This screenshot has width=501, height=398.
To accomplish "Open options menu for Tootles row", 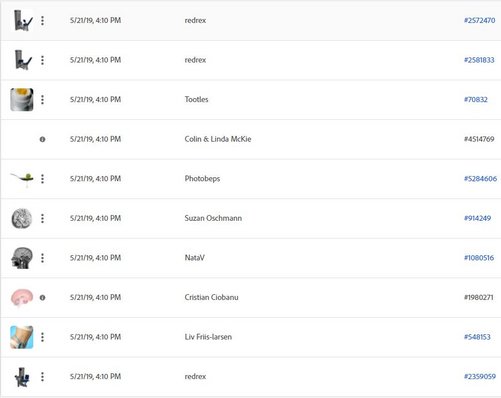I will tap(42, 100).
